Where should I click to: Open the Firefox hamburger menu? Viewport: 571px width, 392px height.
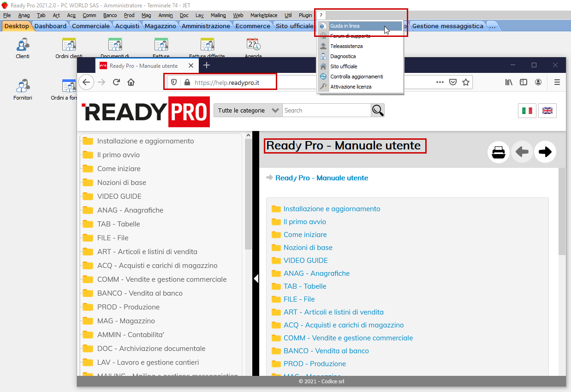(x=557, y=82)
